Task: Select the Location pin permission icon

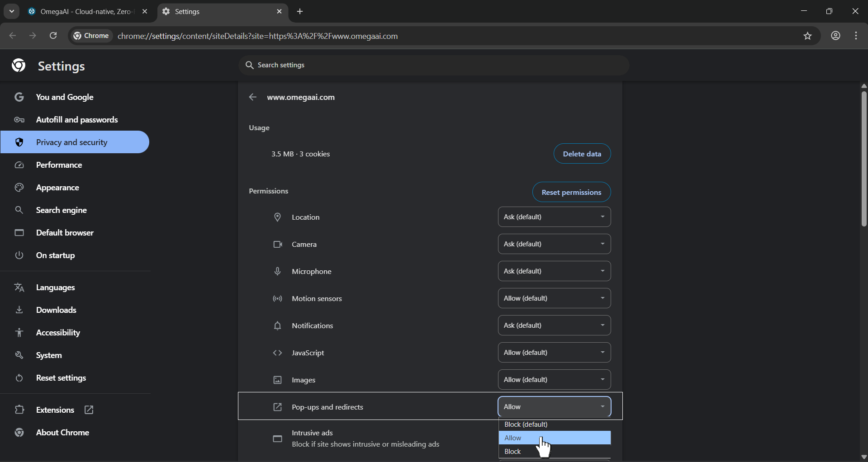Action: click(278, 217)
